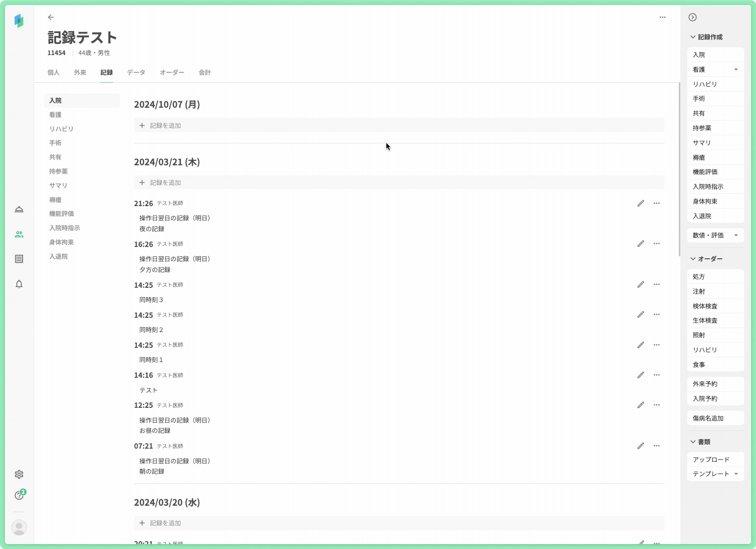Click the user avatar at bottom left

point(19,527)
